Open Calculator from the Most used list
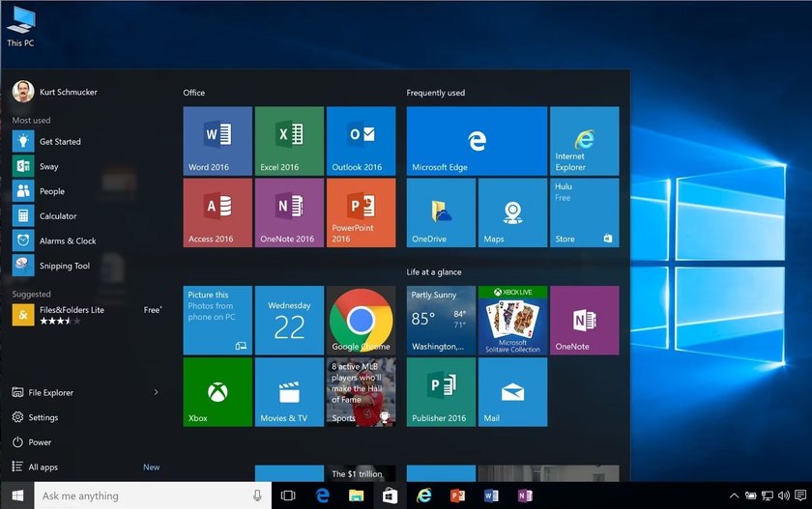 pos(87,215)
